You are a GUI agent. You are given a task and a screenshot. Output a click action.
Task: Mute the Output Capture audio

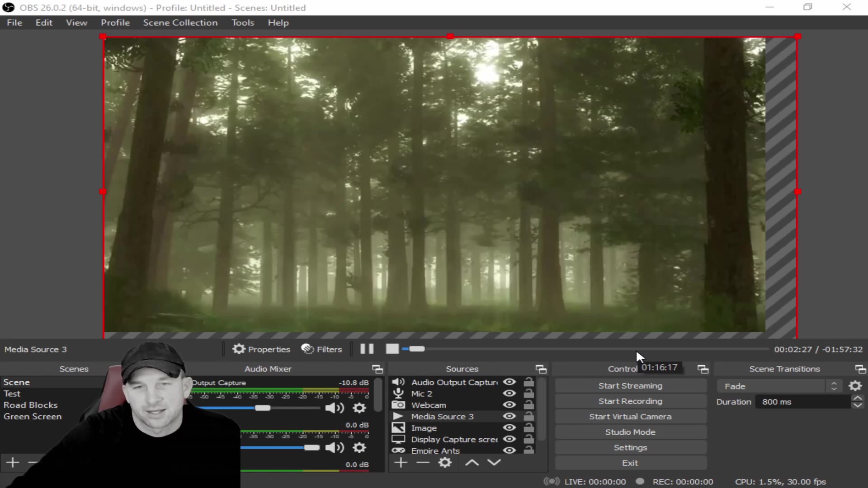(x=334, y=408)
